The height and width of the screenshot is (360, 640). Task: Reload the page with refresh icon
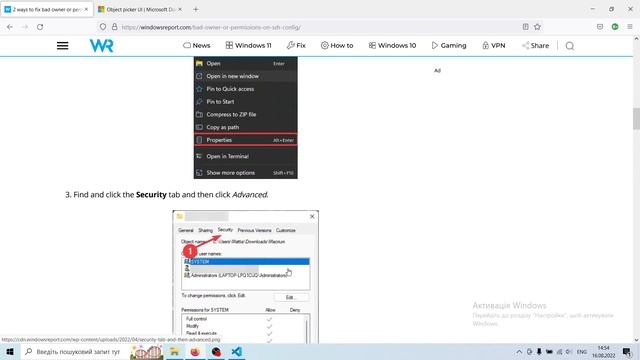click(40, 27)
